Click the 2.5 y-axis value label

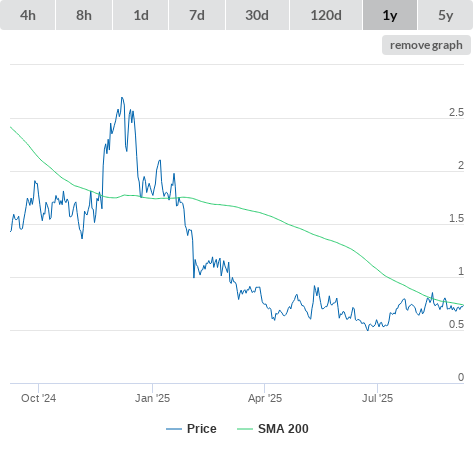coord(456,112)
